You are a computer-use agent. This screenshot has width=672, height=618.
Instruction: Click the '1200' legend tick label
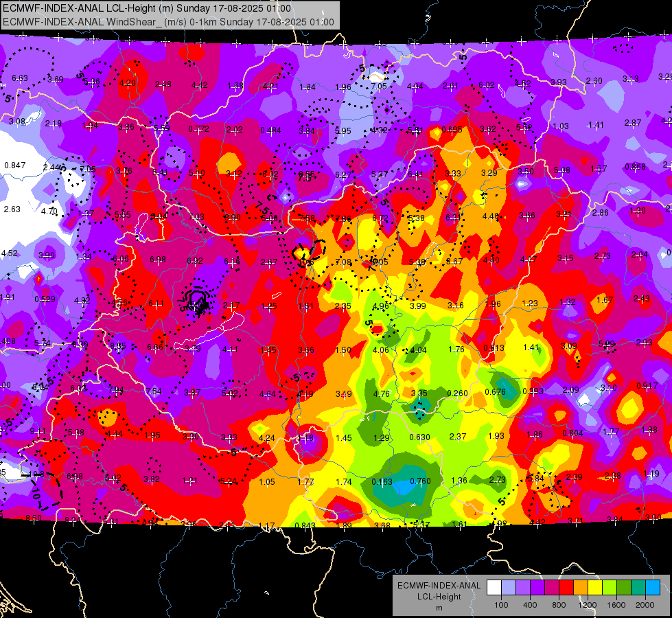coord(588,605)
